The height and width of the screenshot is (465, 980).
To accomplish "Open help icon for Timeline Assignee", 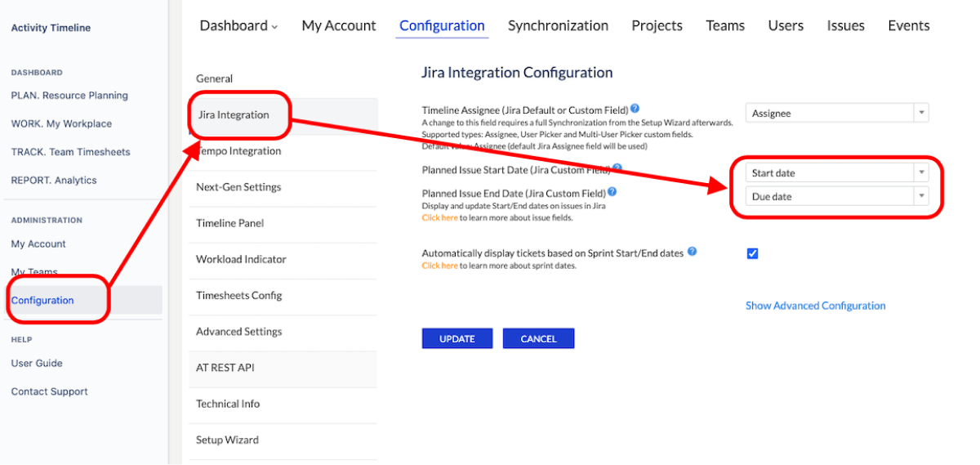I will 635,109.
